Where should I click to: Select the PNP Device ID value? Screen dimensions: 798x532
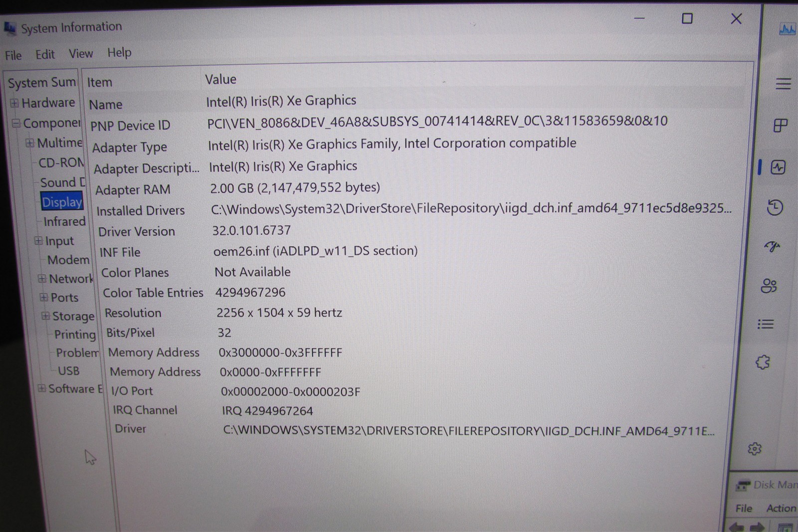(437, 122)
